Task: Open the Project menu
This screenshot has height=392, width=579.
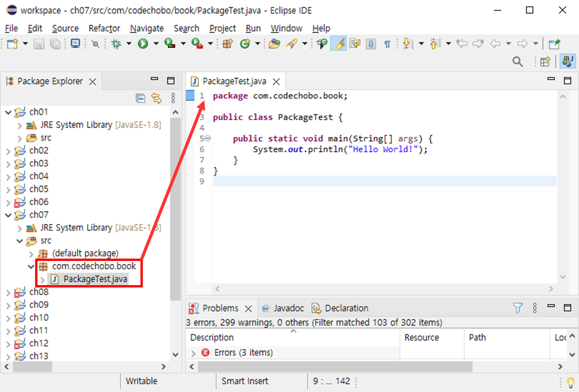Action: tap(222, 28)
